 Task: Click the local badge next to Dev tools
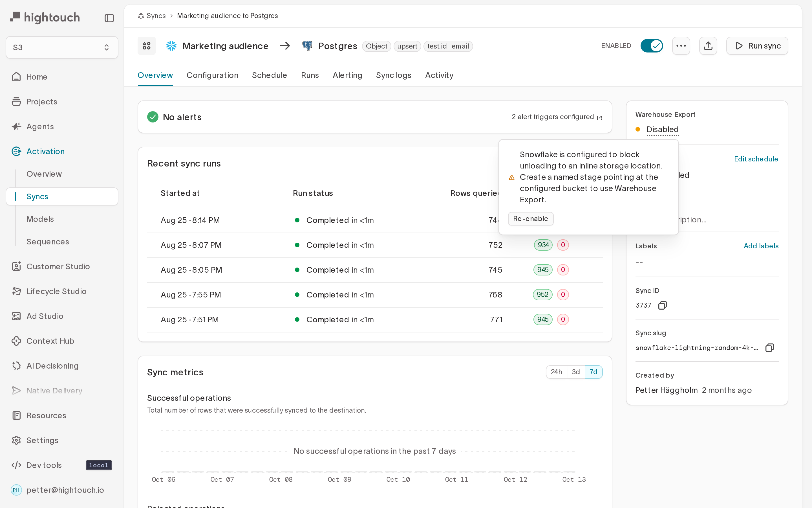point(99,465)
